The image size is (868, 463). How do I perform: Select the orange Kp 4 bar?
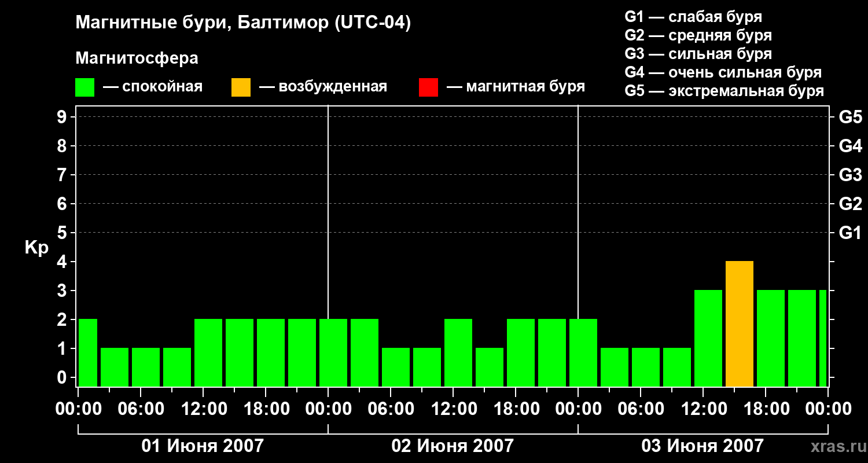(740, 324)
